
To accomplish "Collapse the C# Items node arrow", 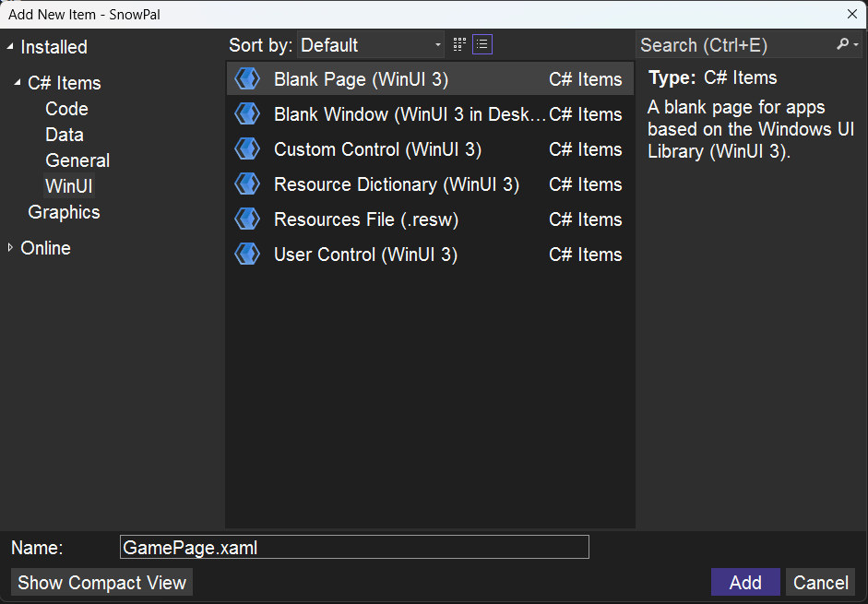I will coord(18,83).
